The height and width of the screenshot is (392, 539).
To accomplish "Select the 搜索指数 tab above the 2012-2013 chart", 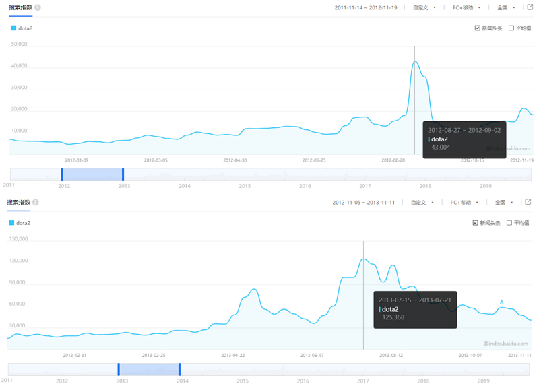I will [19, 202].
